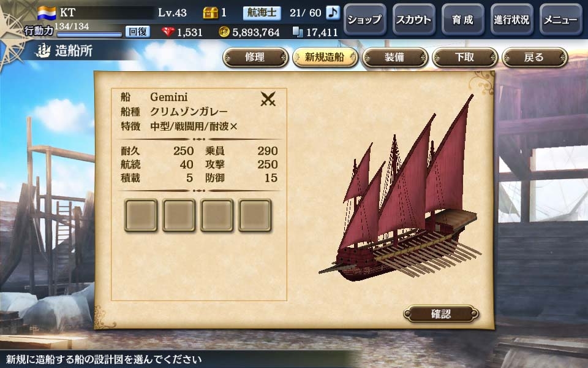Click the crossed swords combat icon

point(268,99)
